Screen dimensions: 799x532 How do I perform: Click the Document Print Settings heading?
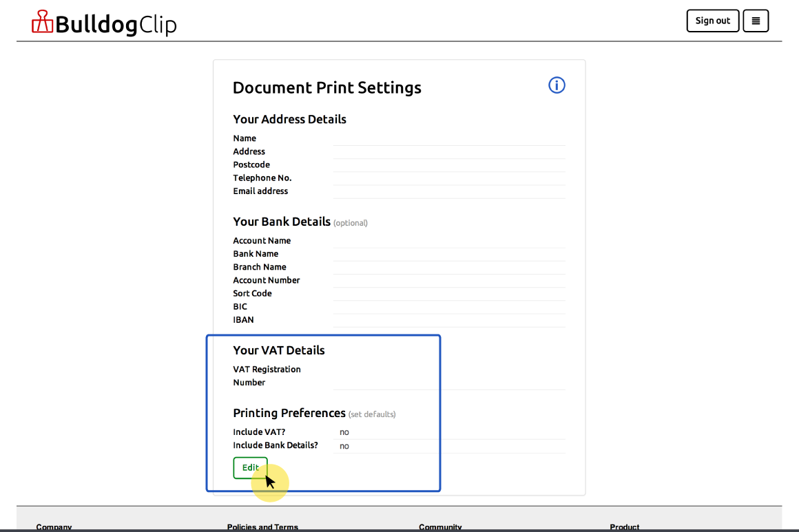pos(326,88)
